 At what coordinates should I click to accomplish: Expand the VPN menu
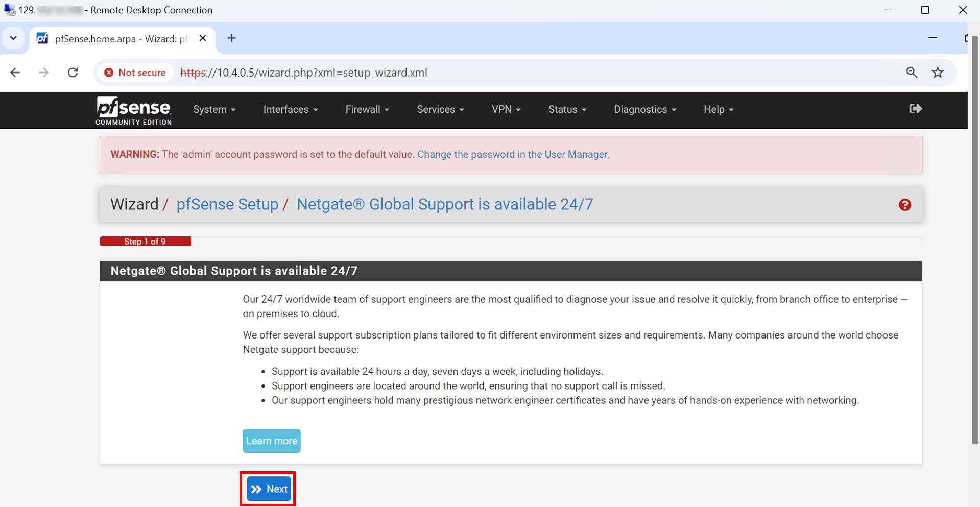[x=506, y=109]
